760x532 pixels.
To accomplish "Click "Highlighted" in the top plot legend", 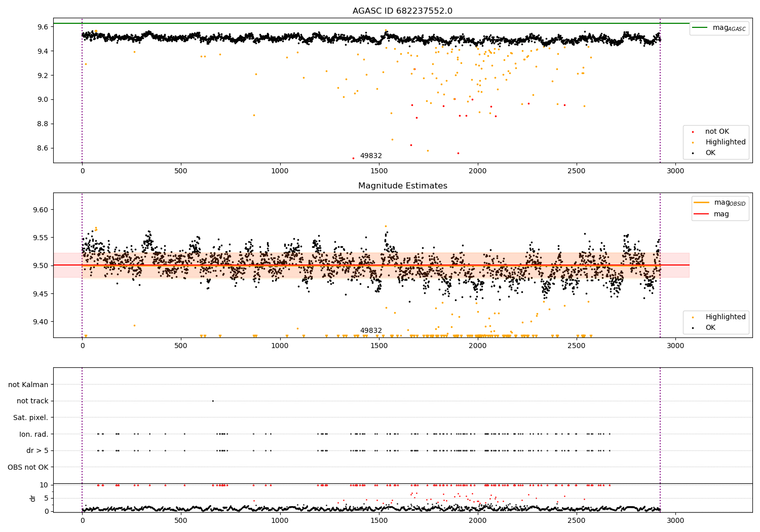I will click(726, 142).
